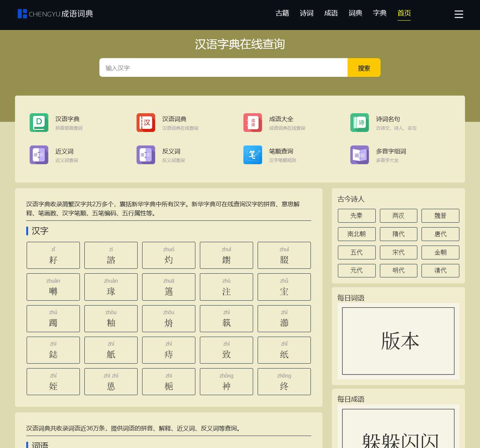Open the 笔顺查询 stroke order icon
The height and width of the screenshot is (448, 480).
coord(252,155)
